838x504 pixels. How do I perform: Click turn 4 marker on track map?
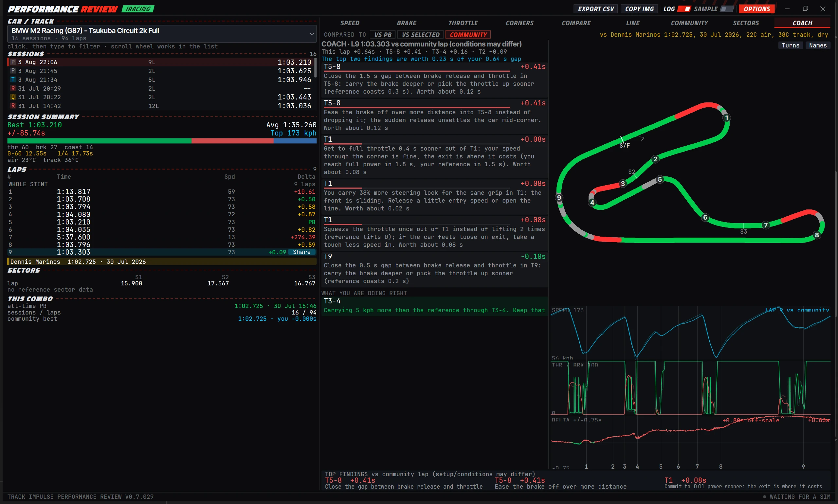[592, 202]
